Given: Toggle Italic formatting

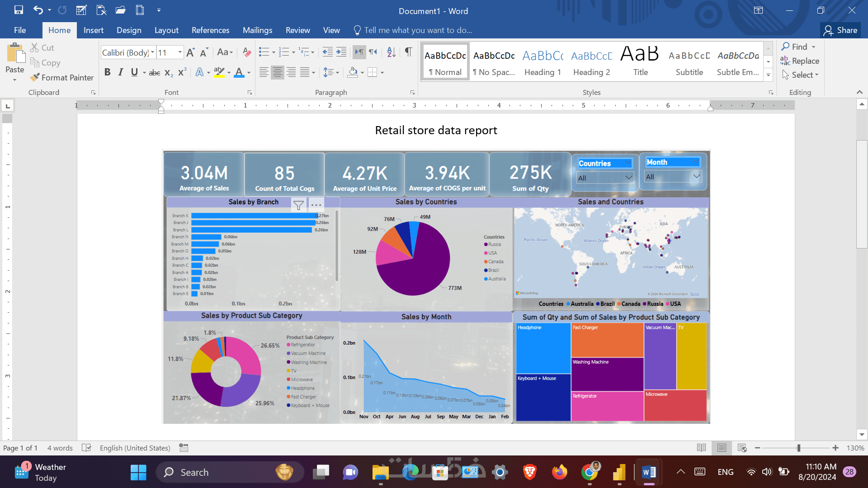Looking at the screenshot, I should (120, 72).
